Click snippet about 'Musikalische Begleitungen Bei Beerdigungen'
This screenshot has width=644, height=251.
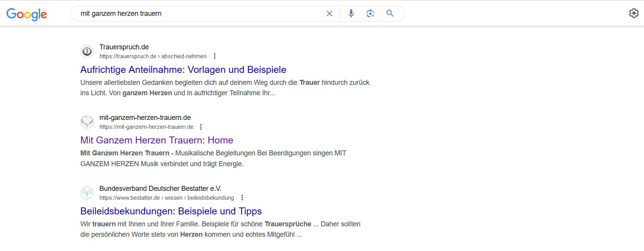click(213, 158)
